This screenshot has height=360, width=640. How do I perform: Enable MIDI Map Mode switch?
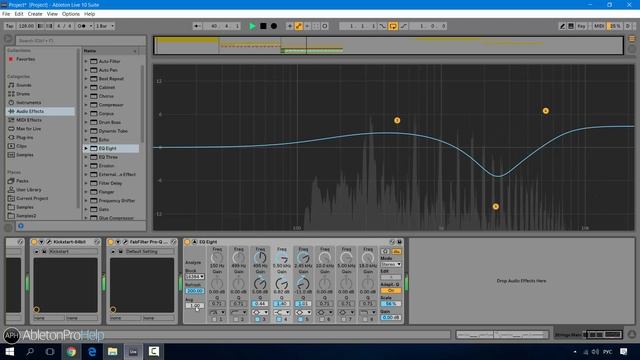tap(599, 26)
